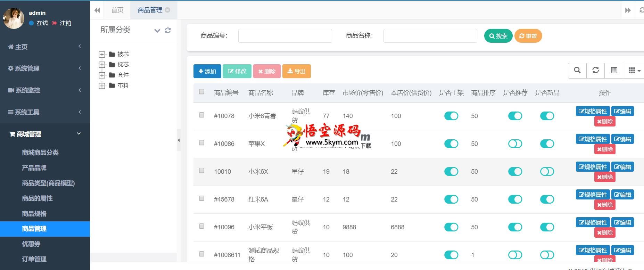Screen dimensions: 644x270
Task: Click the 注销 logout link
Action: pyautogui.click(x=61, y=23)
